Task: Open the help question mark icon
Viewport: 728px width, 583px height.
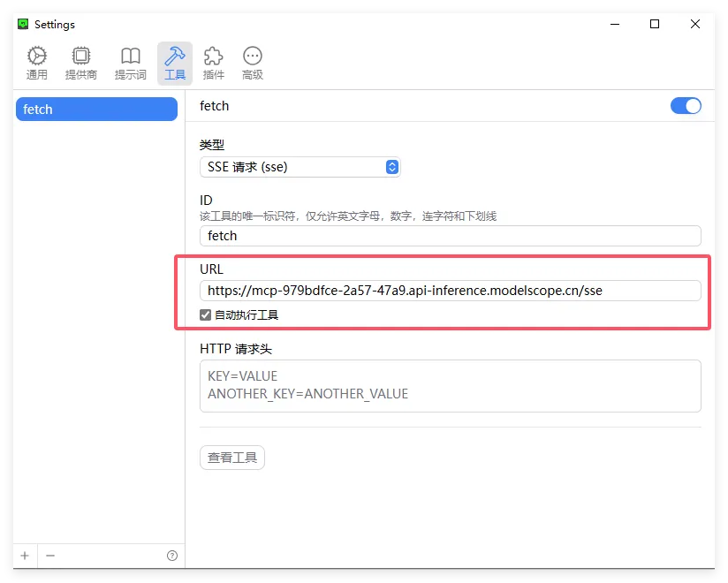Action: 172,556
